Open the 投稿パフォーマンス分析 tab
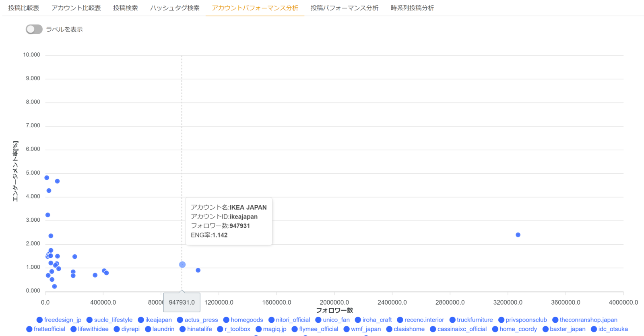This screenshot has width=644, height=336. pos(345,8)
